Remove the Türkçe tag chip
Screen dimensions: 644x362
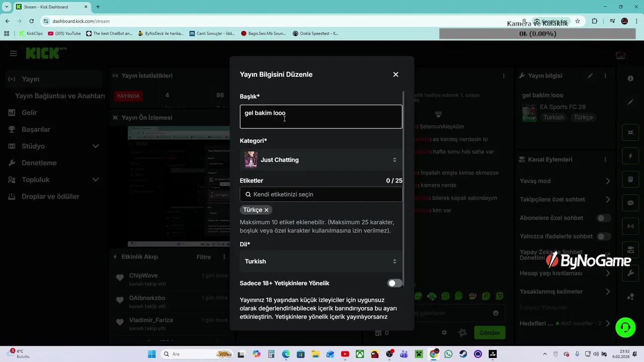click(266, 210)
